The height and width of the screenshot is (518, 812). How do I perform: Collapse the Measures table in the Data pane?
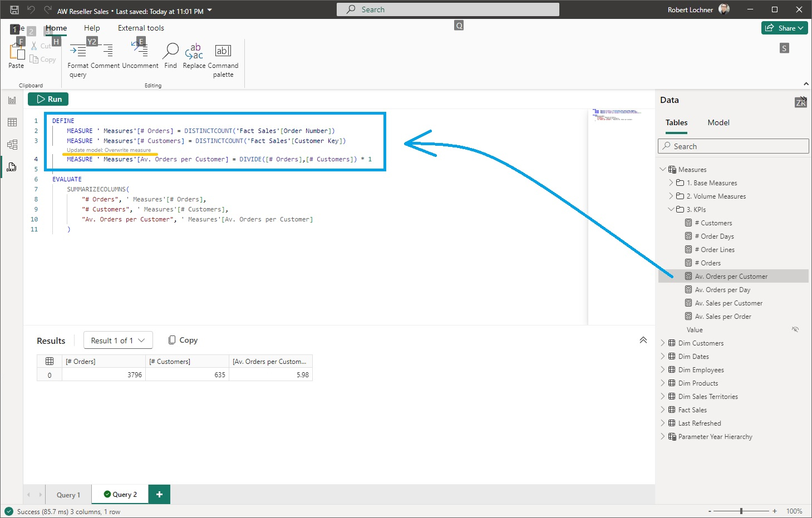[x=663, y=169]
